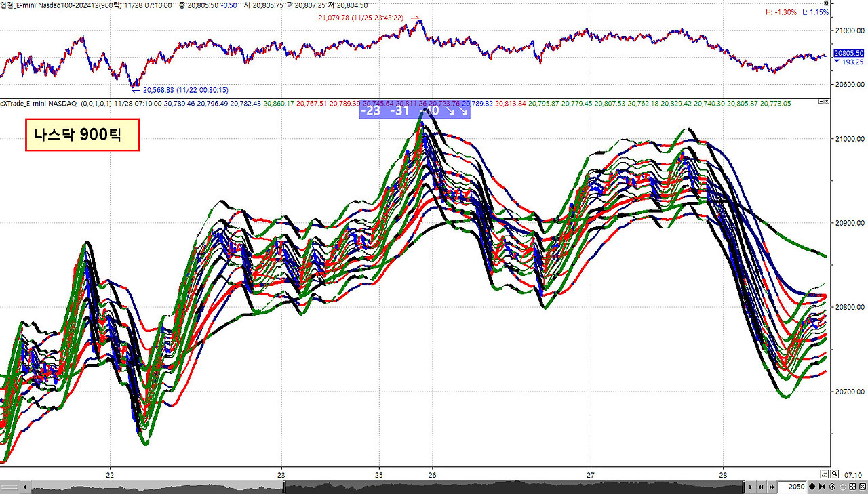The image size is (868, 494).
Task: Zoom out using the minus circle icon
Action: (x=843, y=487)
